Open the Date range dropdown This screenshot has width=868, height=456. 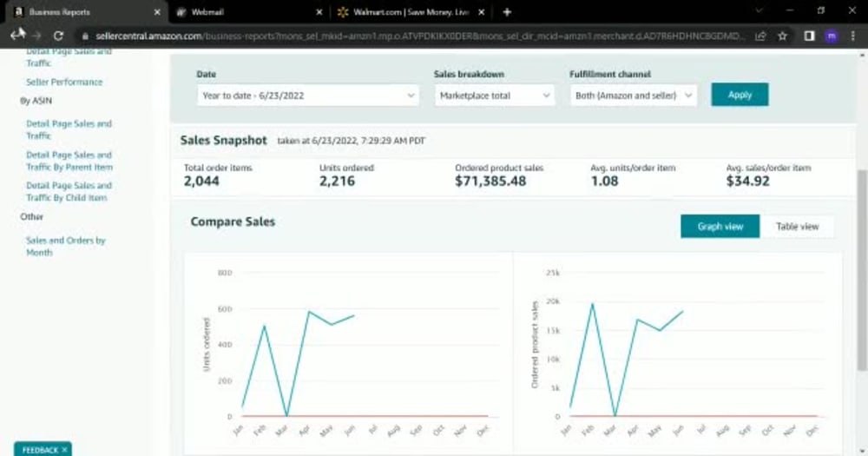308,96
